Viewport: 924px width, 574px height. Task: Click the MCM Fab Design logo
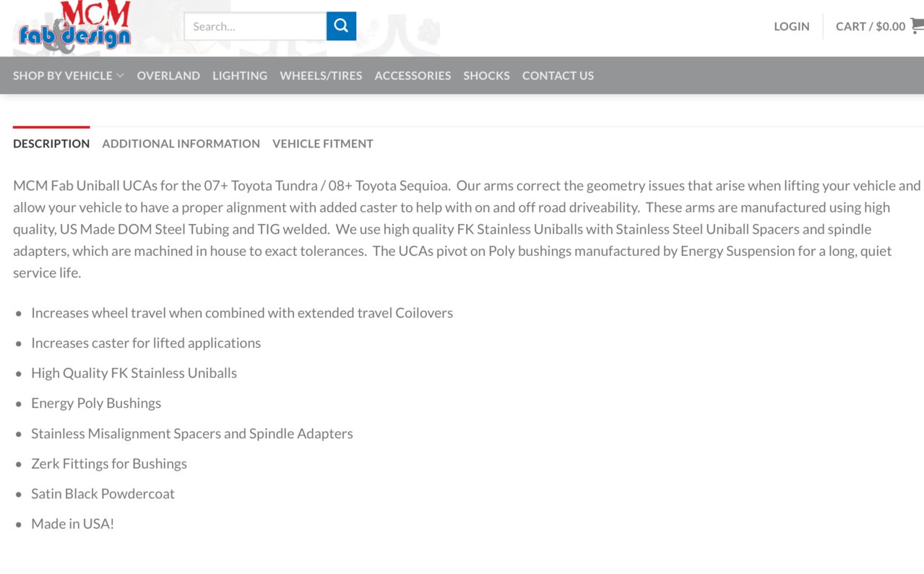coord(75,27)
